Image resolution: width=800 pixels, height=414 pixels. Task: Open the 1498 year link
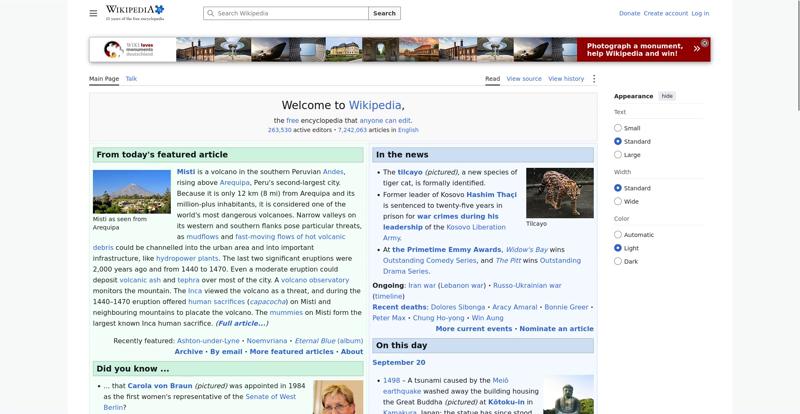(391, 380)
